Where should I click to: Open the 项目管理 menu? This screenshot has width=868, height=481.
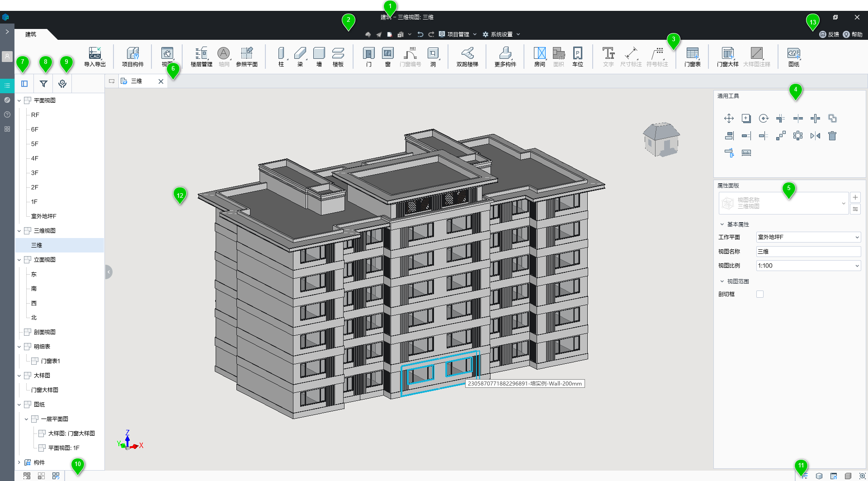[458, 34]
